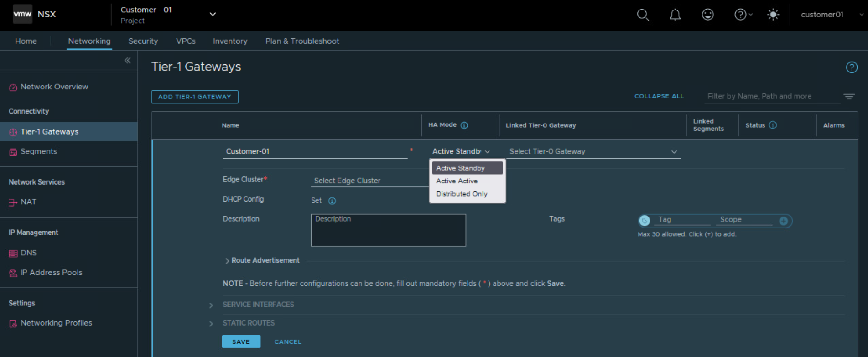
Task: Go to Plan & Troubleshoot tab
Action: click(x=302, y=41)
